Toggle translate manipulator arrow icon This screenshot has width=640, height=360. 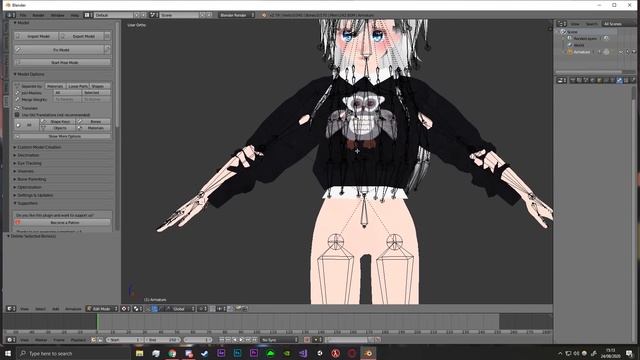point(155,309)
